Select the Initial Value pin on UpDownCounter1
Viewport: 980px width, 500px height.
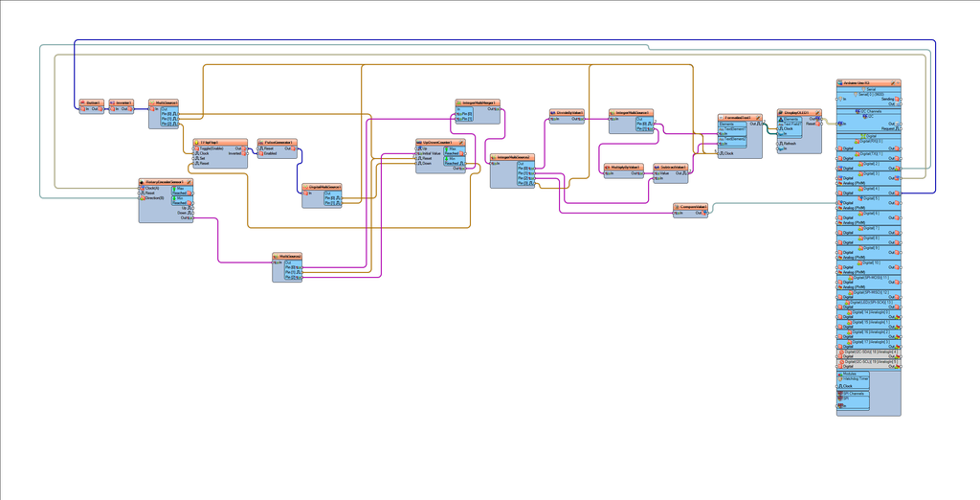(x=430, y=153)
